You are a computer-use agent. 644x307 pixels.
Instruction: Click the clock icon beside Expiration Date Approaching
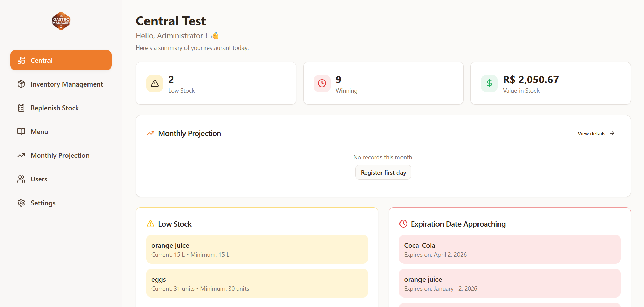click(x=403, y=224)
